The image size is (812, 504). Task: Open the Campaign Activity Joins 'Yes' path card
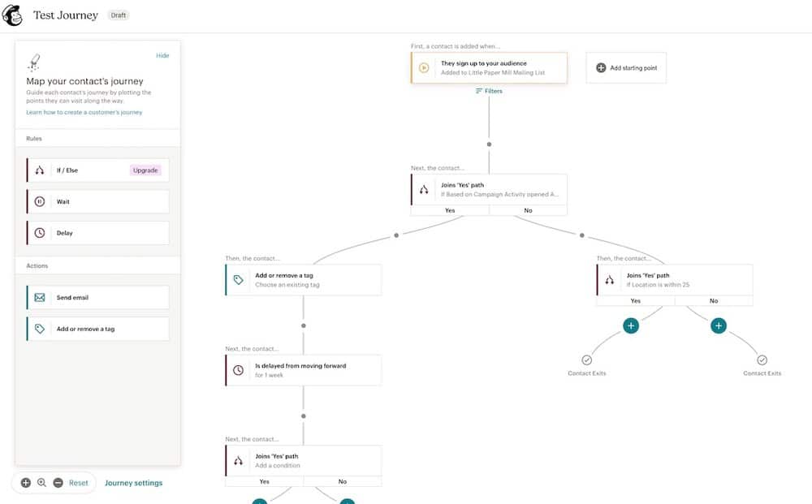point(489,189)
